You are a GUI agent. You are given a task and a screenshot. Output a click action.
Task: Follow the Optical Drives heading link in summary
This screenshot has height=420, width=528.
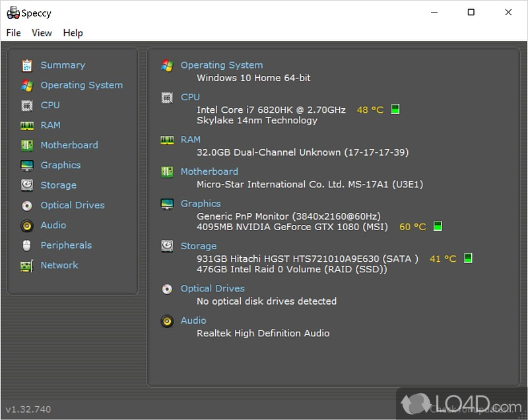(213, 288)
